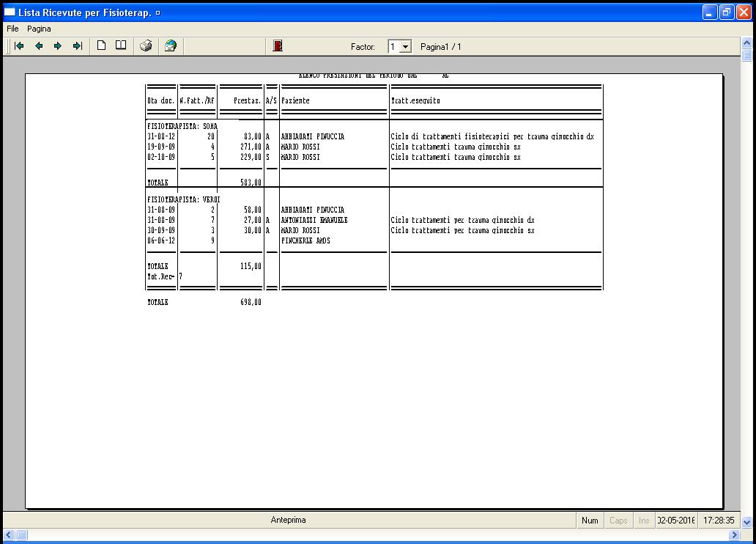This screenshot has width=756, height=544.
Task: Restore down the Lista Ricevute window
Action: click(727, 12)
